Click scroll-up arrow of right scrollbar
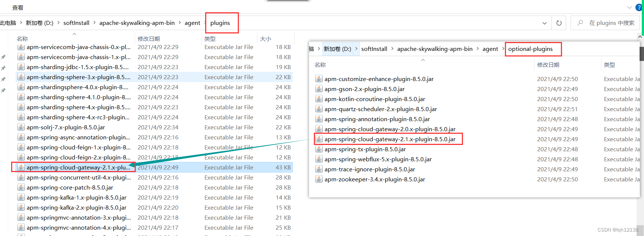The image size is (644, 236). [640, 37]
